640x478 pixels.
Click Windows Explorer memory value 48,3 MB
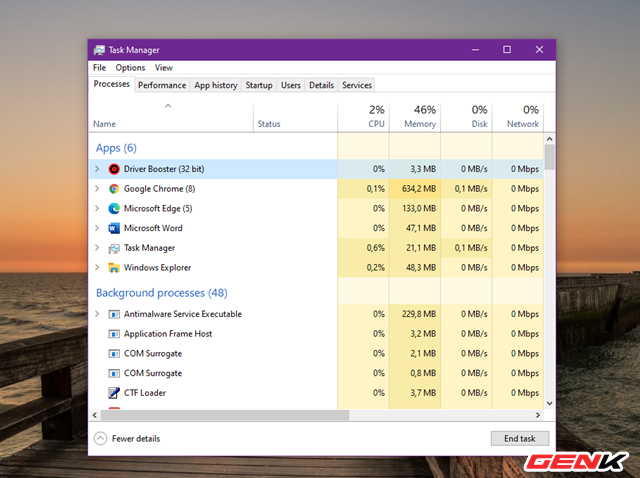coord(421,267)
